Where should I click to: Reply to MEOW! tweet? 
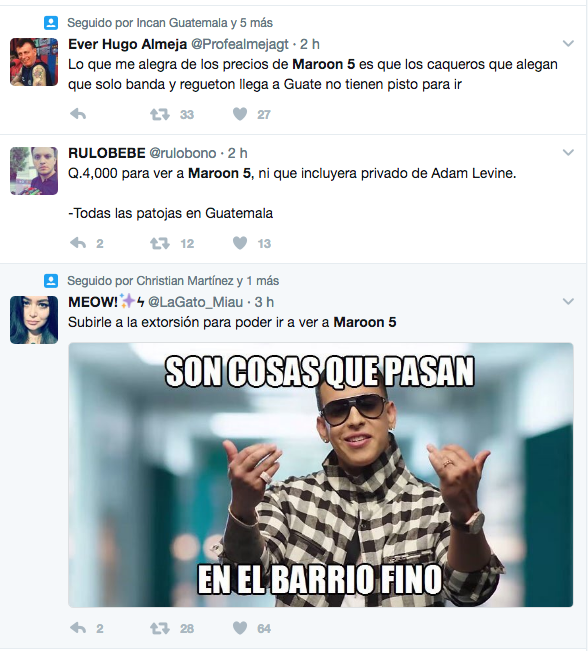click(78, 628)
